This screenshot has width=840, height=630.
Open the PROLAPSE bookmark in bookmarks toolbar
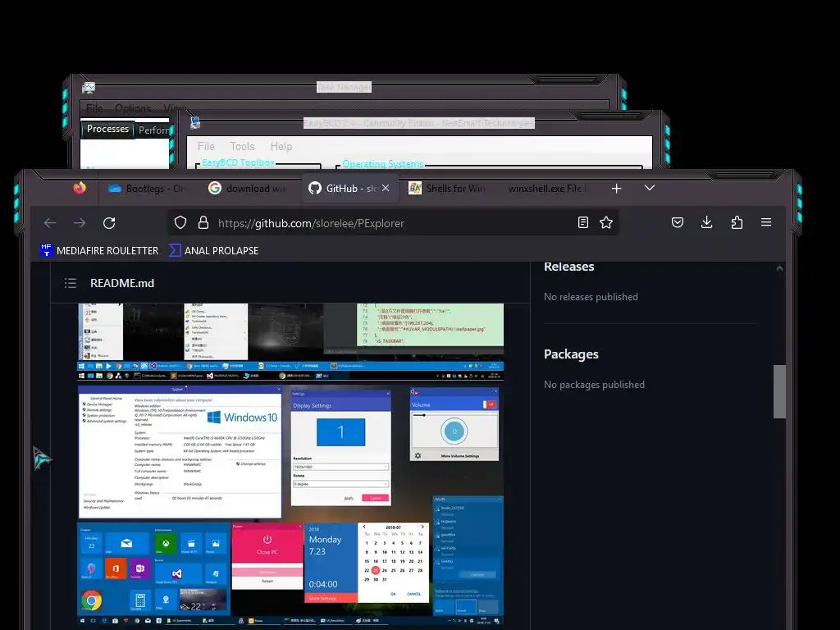pyautogui.click(x=213, y=251)
